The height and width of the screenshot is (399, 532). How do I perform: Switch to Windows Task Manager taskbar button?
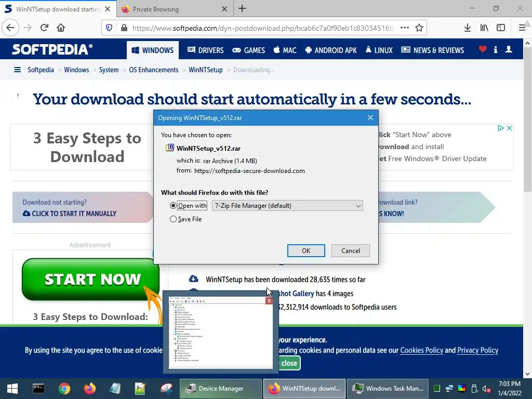(x=388, y=389)
